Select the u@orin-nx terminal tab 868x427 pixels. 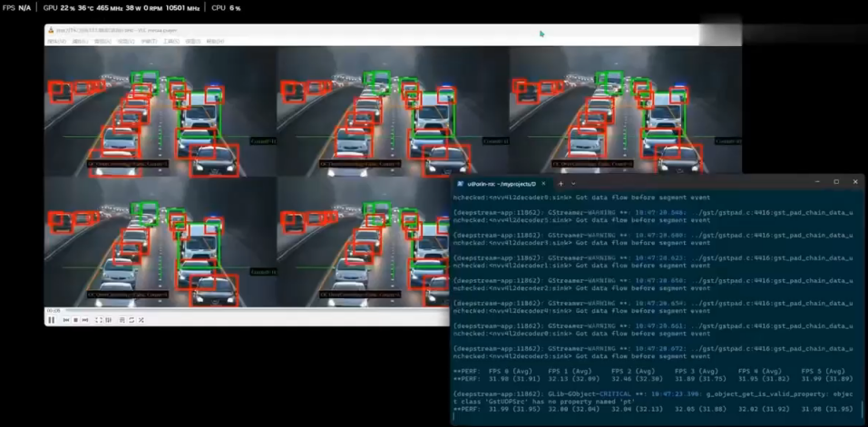click(501, 183)
